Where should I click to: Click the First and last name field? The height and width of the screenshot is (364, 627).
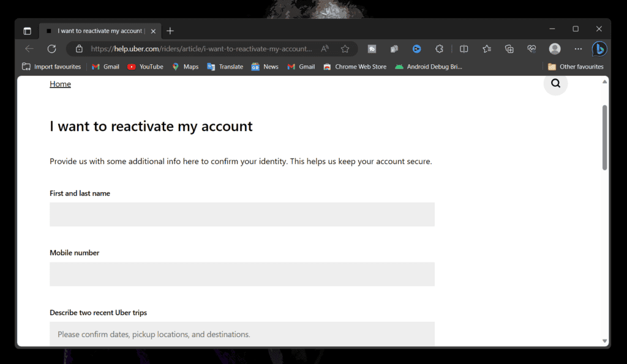242,214
